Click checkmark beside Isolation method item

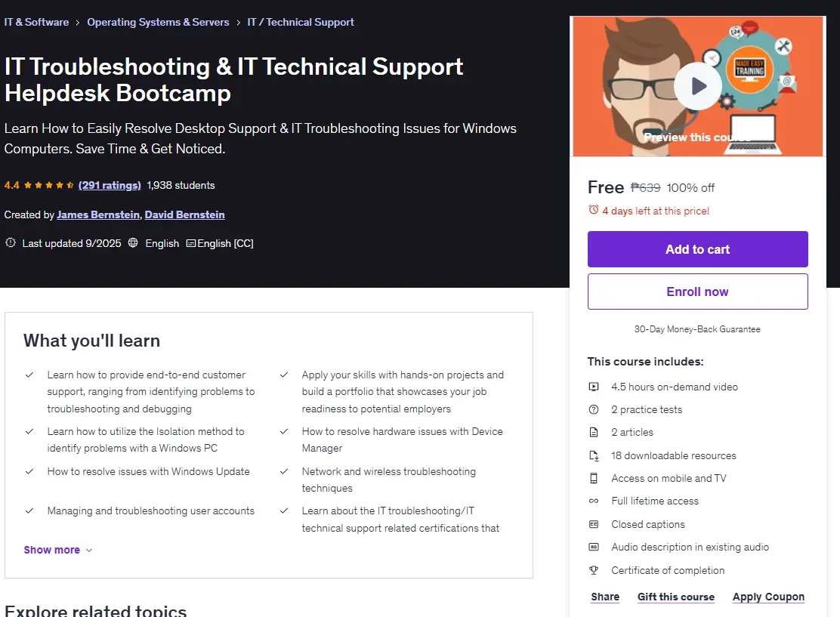coord(29,431)
